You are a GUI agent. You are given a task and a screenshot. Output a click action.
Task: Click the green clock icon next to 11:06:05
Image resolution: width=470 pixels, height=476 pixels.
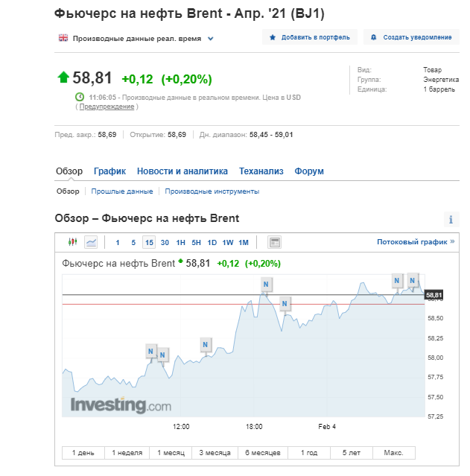point(80,97)
